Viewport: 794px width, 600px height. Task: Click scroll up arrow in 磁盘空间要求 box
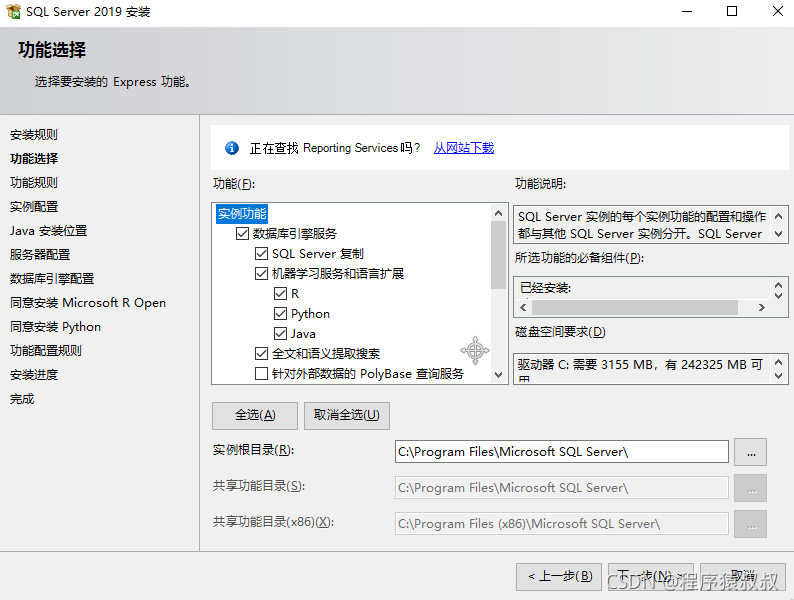[779, 362]
